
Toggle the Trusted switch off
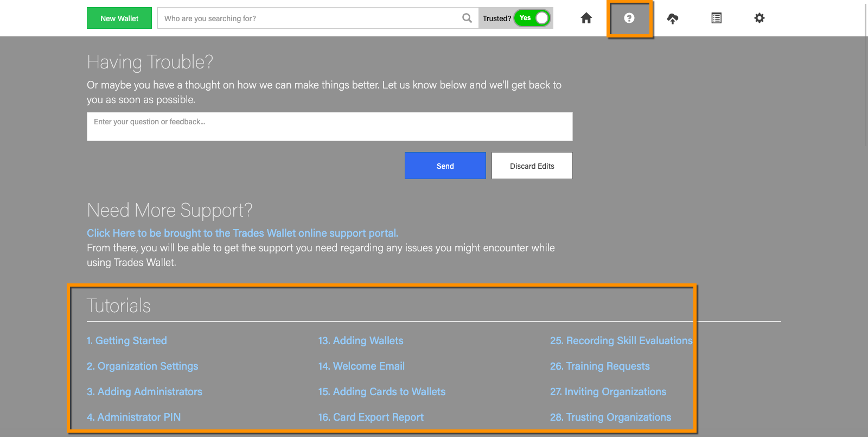point(532,18)
